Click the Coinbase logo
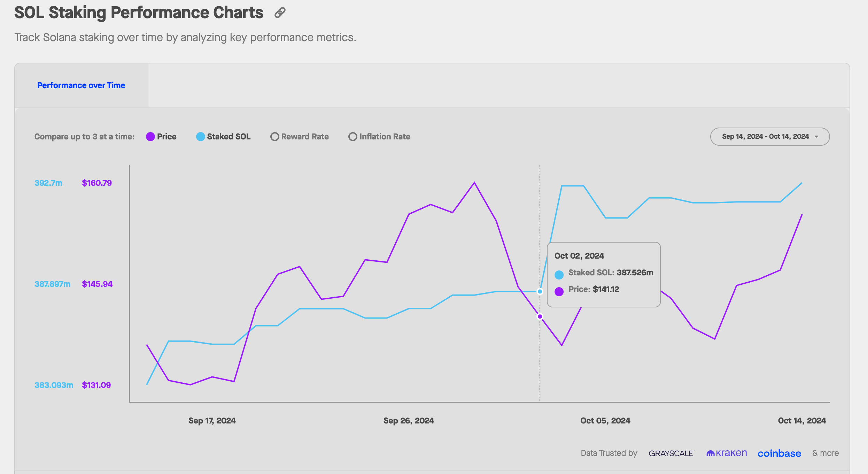 [780, 453]
